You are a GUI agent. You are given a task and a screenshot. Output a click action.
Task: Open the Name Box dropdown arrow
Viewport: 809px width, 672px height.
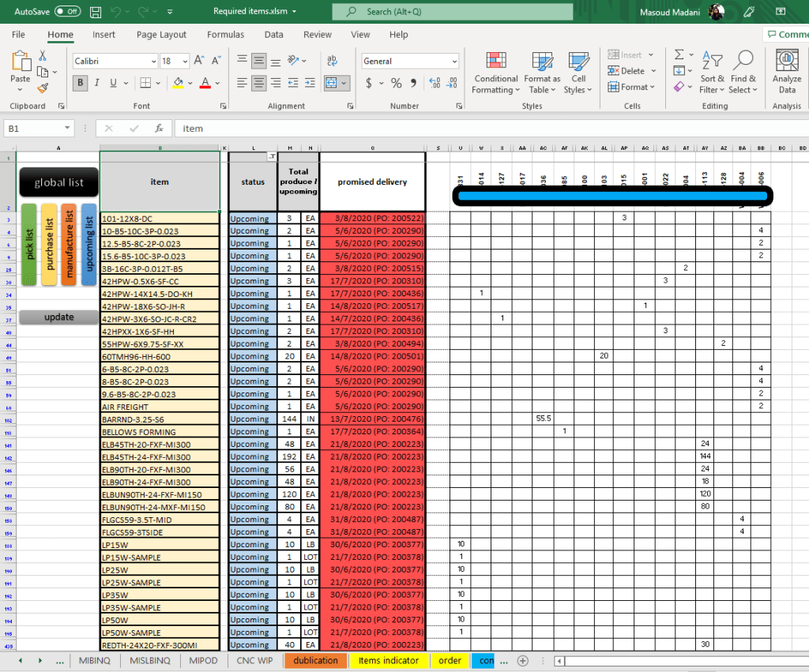coord(67,128)
